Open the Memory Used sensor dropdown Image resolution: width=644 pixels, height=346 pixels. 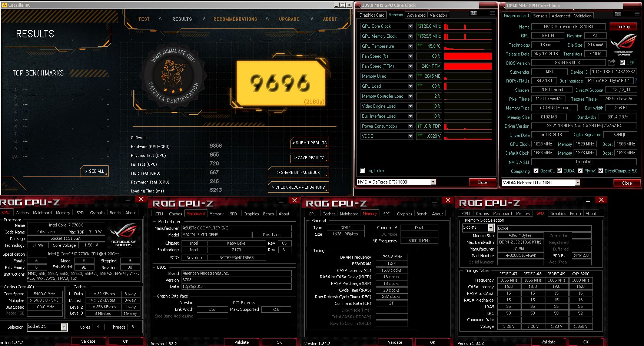click(410, 76)
